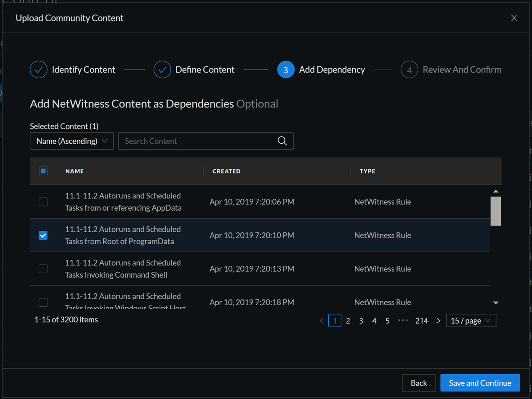Click the step 4 Review And Confirm circle
The width and height of the screenshot is (532, 399).
point(409,70)
